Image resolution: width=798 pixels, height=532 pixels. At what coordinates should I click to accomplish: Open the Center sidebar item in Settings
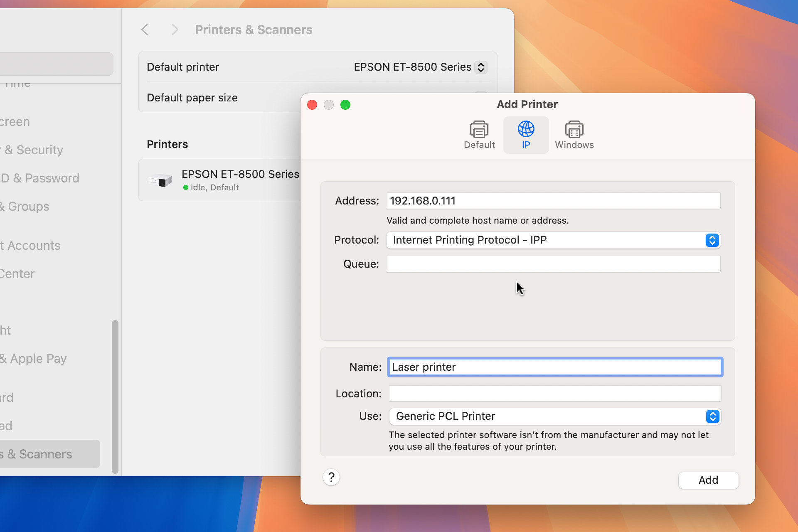17,273
